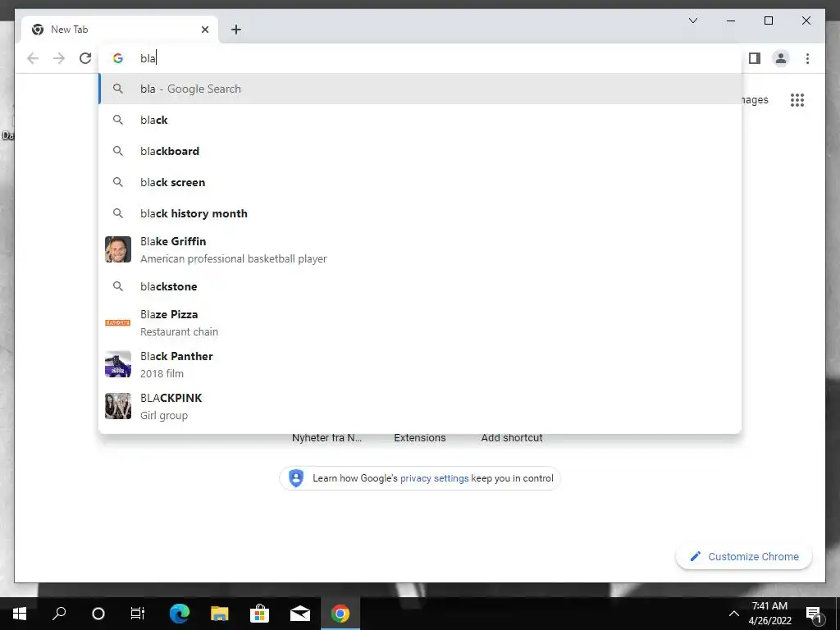The image size is (840, 630).
Task: Open the Google apps grid
Action: point(797,100)
